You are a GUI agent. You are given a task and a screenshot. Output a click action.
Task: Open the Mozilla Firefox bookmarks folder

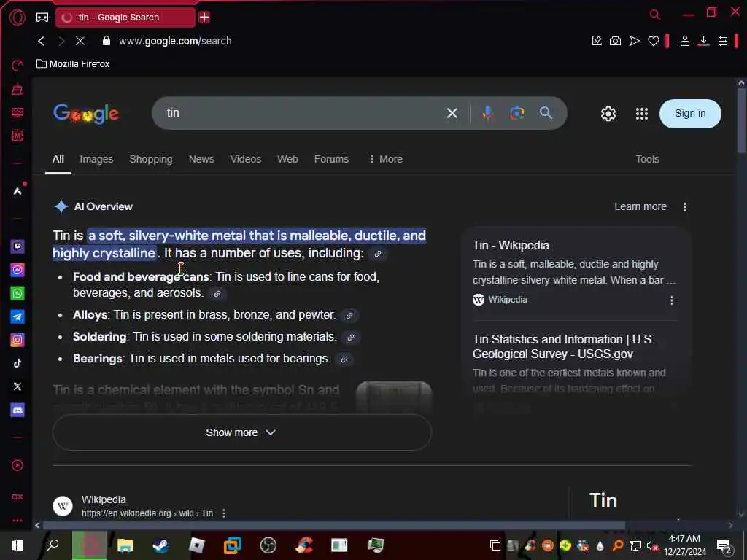[74, 64]
